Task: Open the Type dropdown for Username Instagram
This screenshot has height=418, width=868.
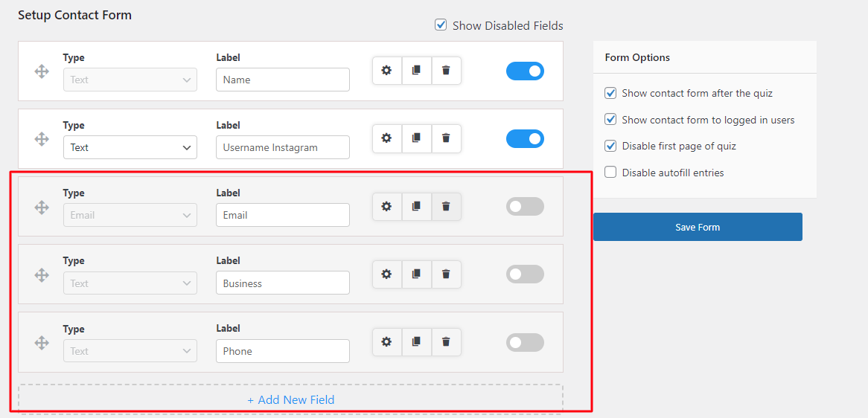Action: coord(130,147)
